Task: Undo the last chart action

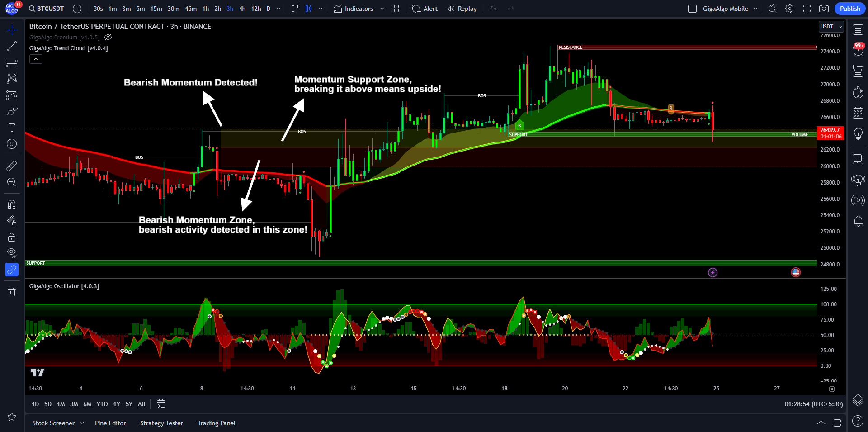Action: [493, 9]
